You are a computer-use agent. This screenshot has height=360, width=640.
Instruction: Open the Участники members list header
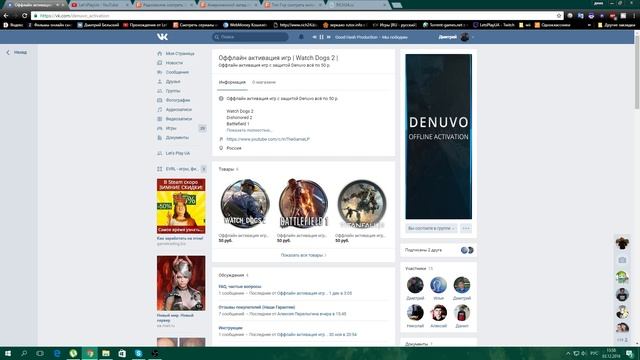(419, 269)
